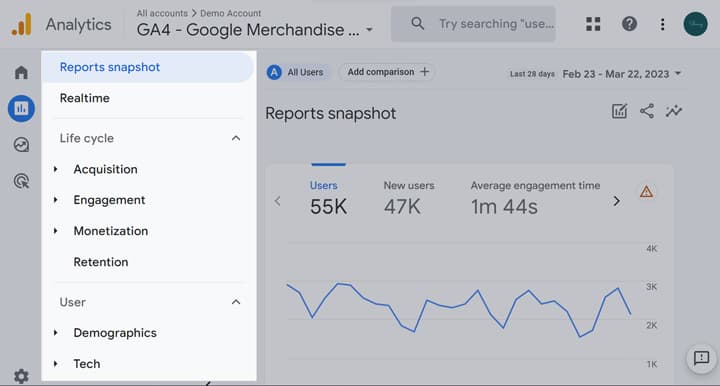Image resolution: width=720 pixels, height=386 pixels.
Task: Collapse the Life cycle section
Action: 236,138
